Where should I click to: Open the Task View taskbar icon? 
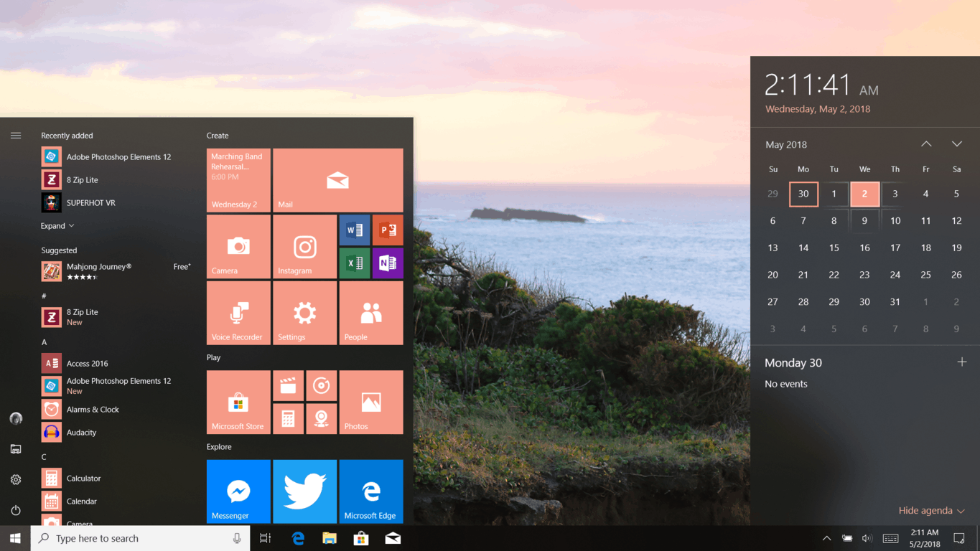point(265,538)
